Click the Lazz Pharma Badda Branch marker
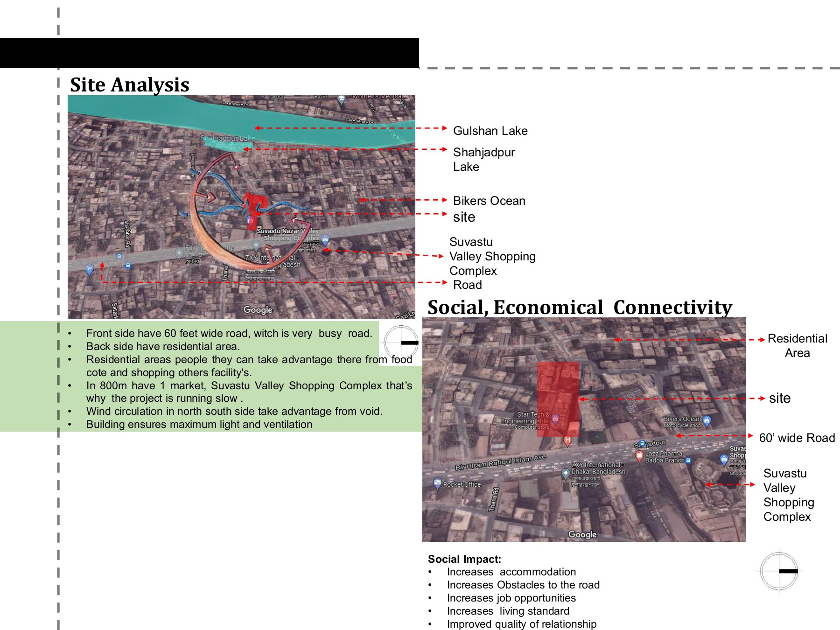The height and width of the screenshot is (630, 840). [639, 456]
